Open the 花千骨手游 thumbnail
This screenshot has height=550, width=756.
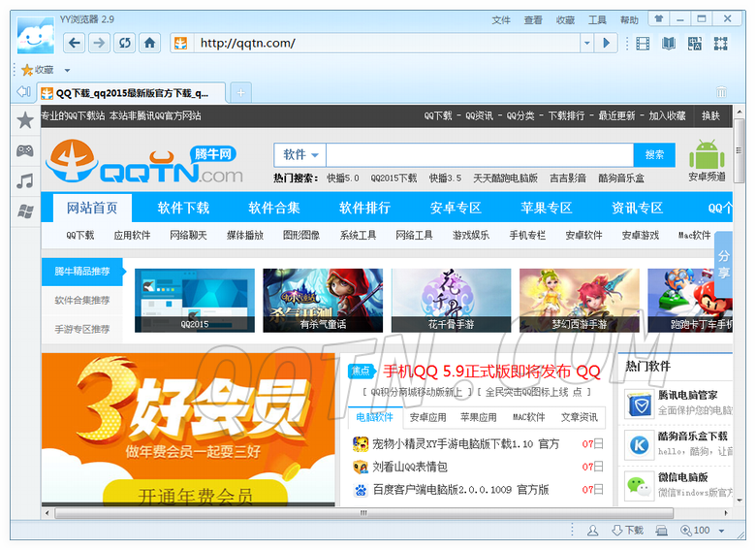click(x=450, y=301)
